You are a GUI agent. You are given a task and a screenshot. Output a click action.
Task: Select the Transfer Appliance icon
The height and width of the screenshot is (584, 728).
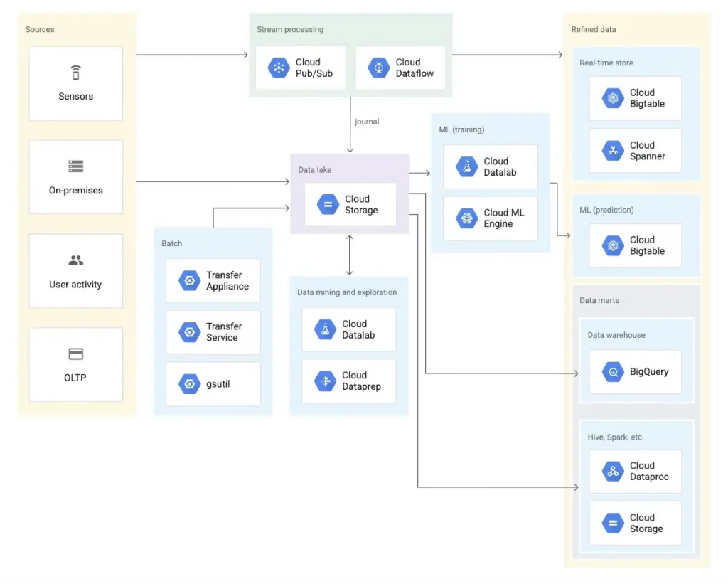189,280
